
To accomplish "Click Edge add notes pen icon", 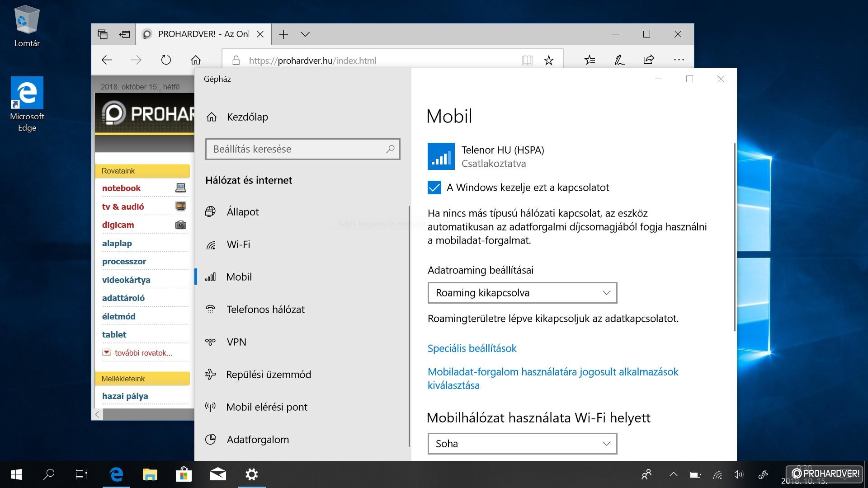I will [x=619, y=60].
